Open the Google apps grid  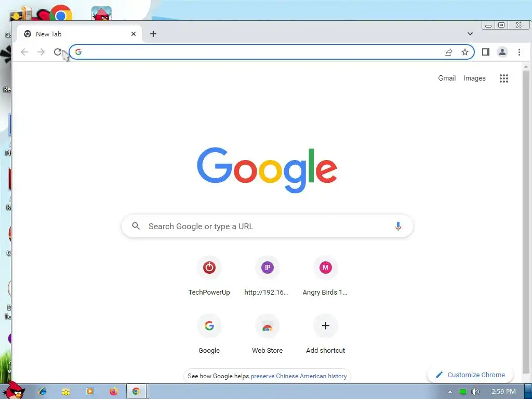click(504, 78)
